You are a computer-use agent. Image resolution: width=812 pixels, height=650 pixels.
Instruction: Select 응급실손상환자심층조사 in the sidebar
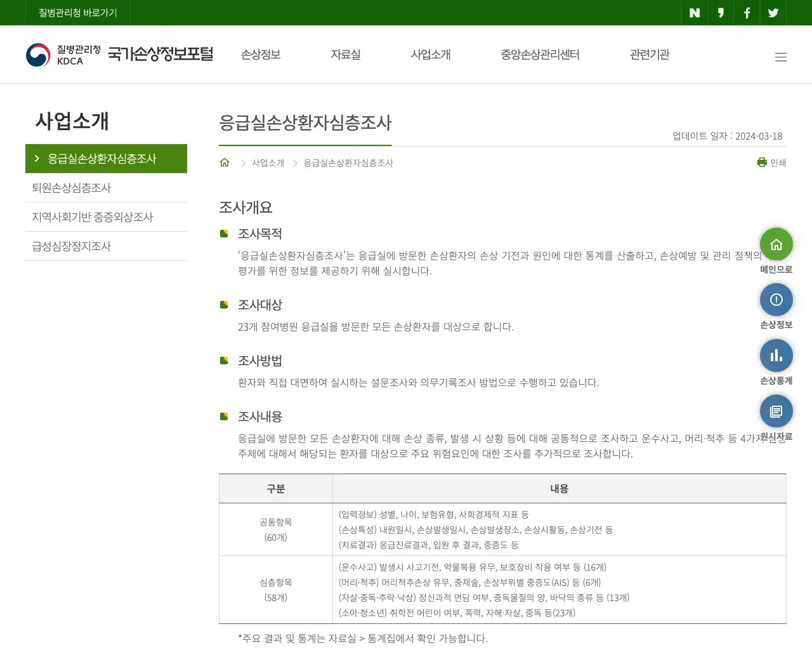point(106,159)
